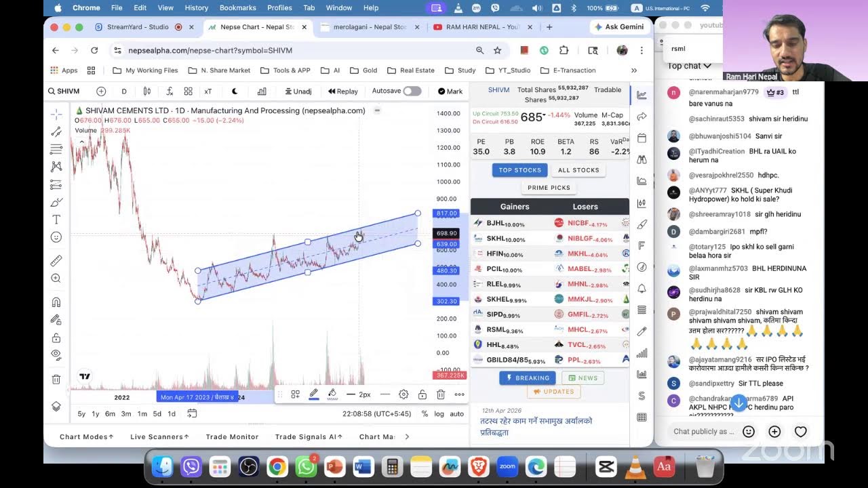Image resolution: width=868 pixels, height=488 pixels.
Task: Expand the Top chat dropdown in the YouTube window
Action: 689,66
